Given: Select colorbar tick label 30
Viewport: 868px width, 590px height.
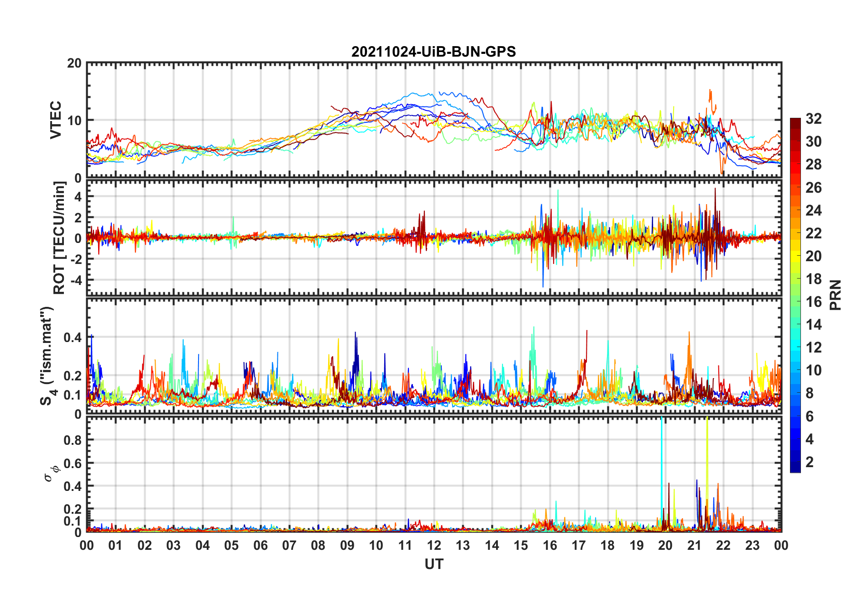Looking at the screenshot, I should tap(814, 142).
